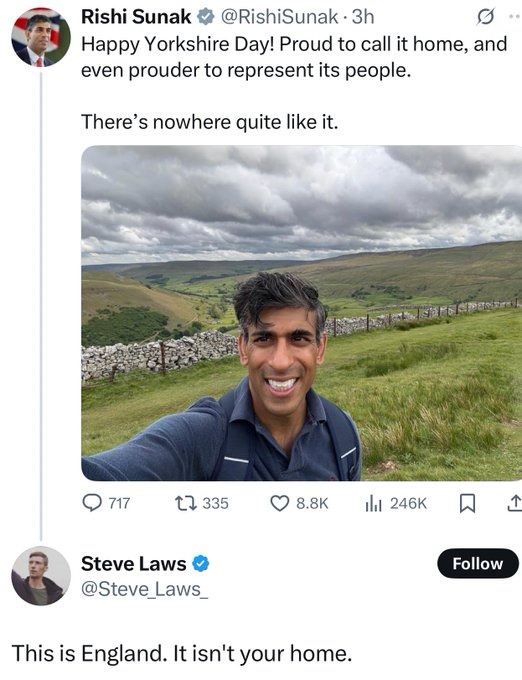Open Rishi Sunak's profile avatar
The width and height of the screenshot is (522, 680).
pos(41,37)
